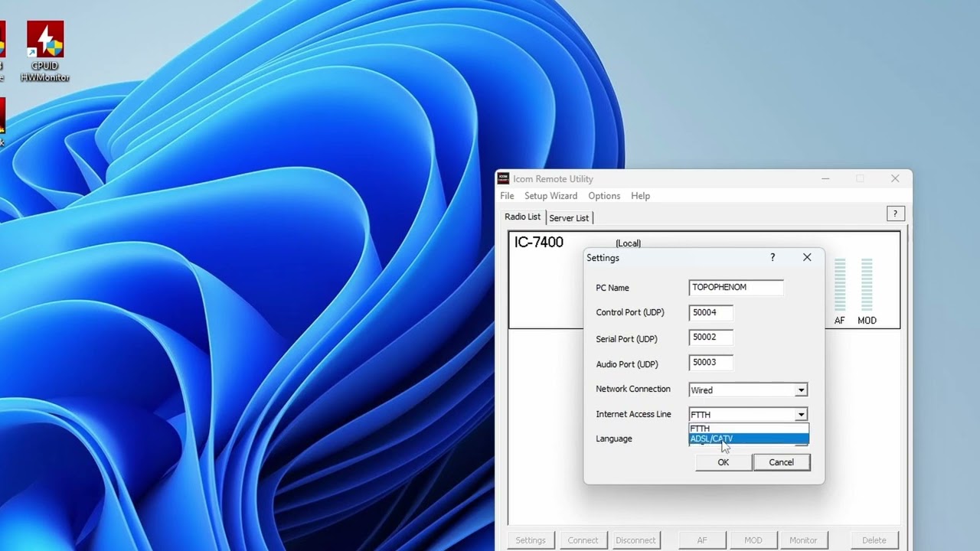Screen dimensions: 980x551
Task: Open the Options menu
Action: tap(604, 196)
